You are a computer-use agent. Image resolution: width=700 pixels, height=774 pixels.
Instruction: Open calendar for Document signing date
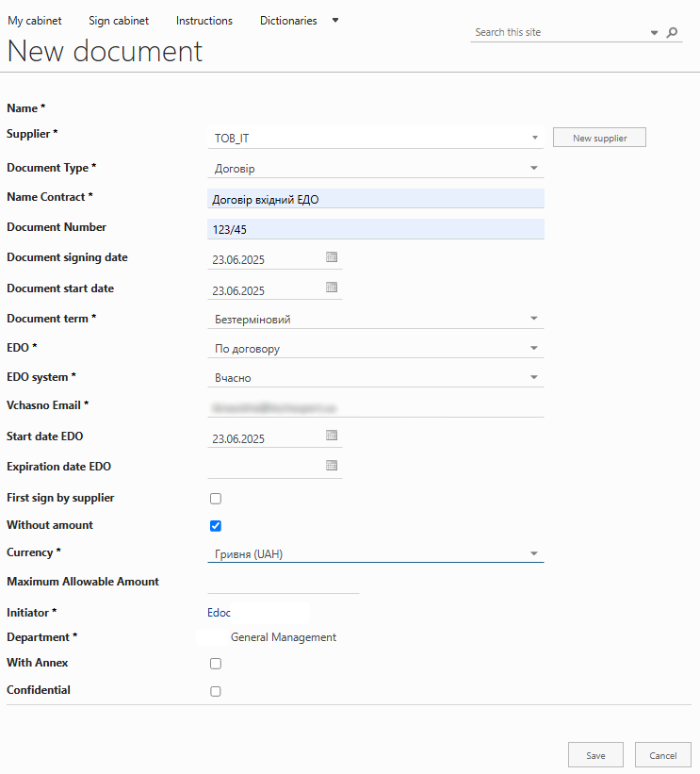pos(332,256)
